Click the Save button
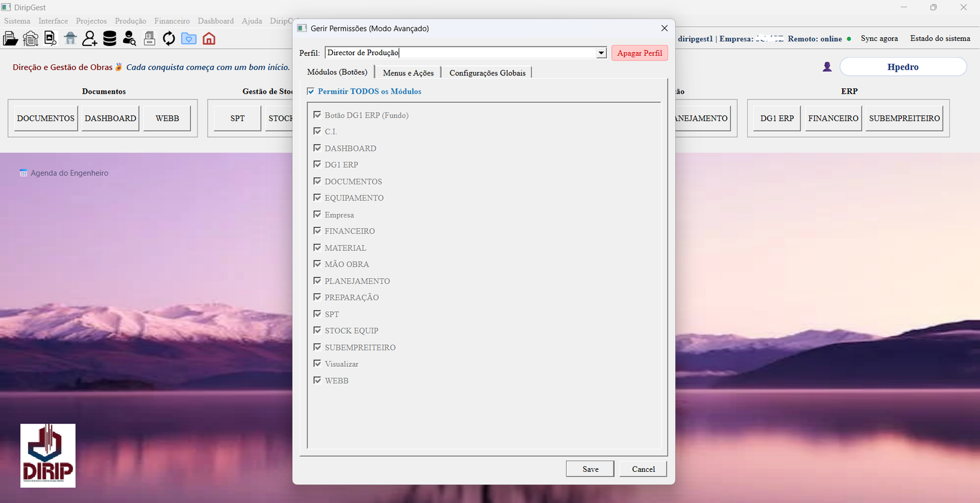Screen dimensions: 980x503 590,469
